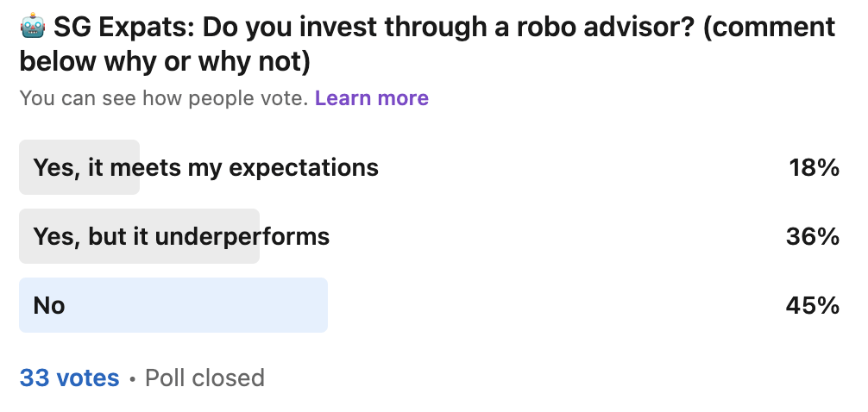Click the robot emoji icon in the title
Screen dimensions: 868x412
[x=32, y=28]
